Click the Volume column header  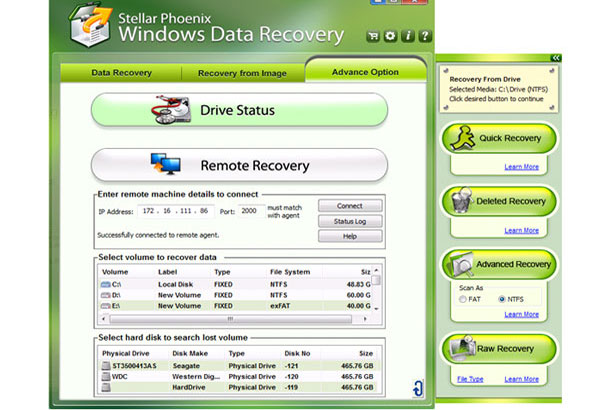tap(115, 272)
